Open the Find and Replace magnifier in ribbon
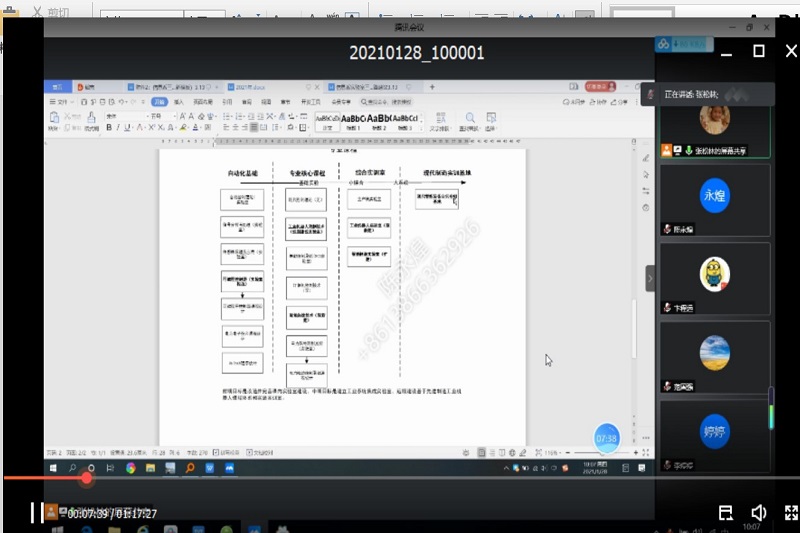This screenshot has width=800, height=533. click(x=468, y=118)
